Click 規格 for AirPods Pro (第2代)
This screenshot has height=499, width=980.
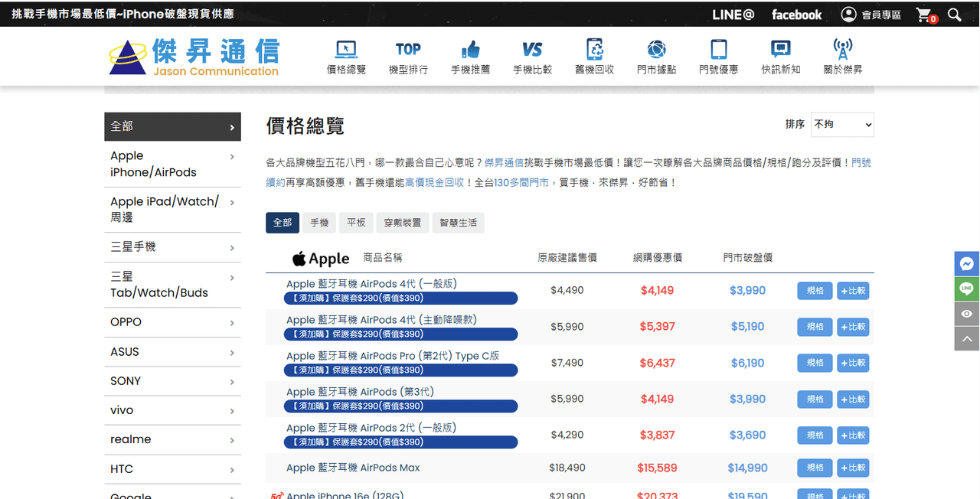click(815, 363)
